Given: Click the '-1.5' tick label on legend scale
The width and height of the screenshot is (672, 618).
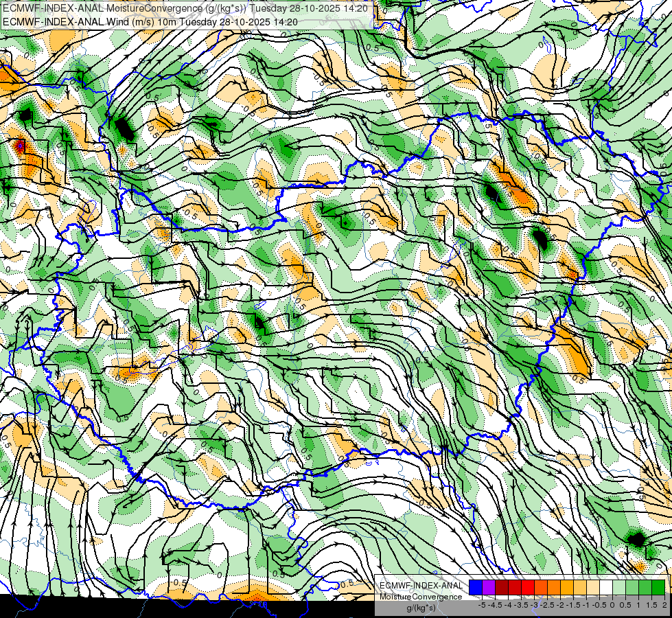Looking at the screenshot, I should [573, 605].
